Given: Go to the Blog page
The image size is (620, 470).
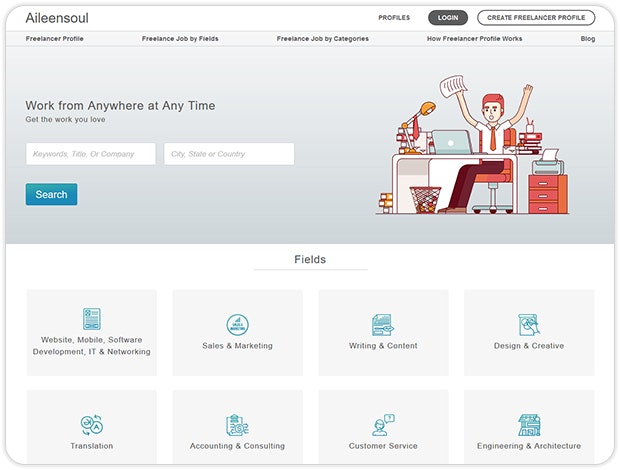Looking at the screenshot, I should tap(588, 39).
